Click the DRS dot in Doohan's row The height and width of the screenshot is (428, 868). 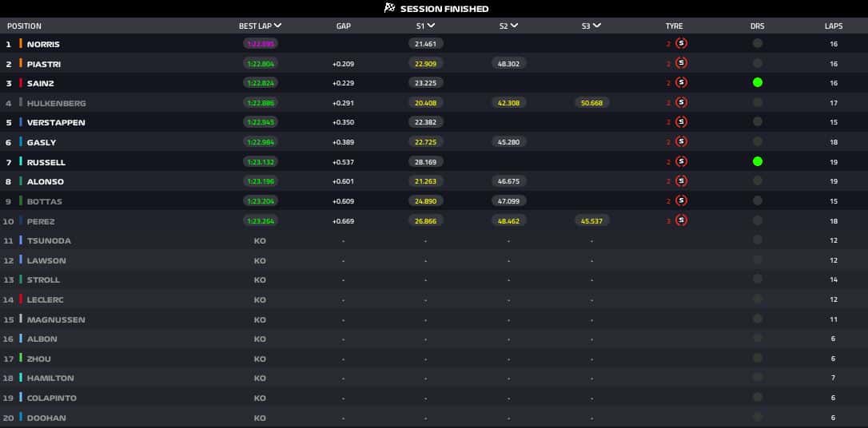click(758, 418)
